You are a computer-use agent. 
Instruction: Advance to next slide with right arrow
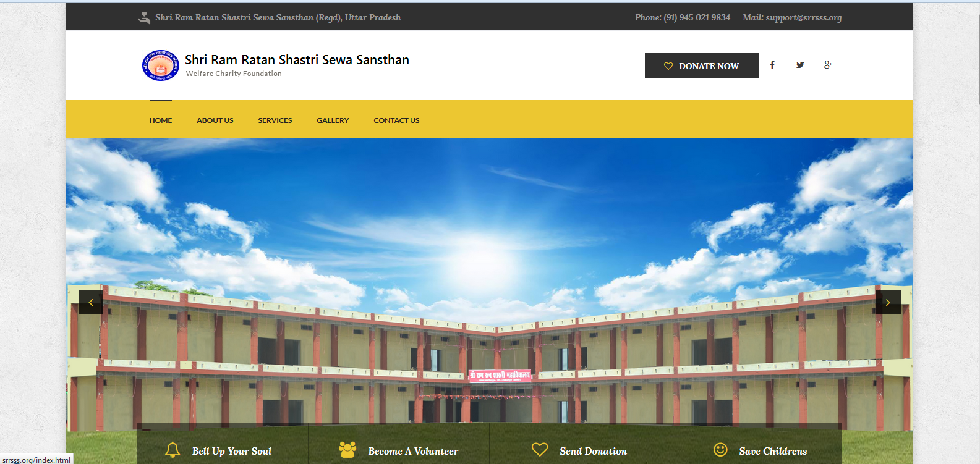point(888,302)
